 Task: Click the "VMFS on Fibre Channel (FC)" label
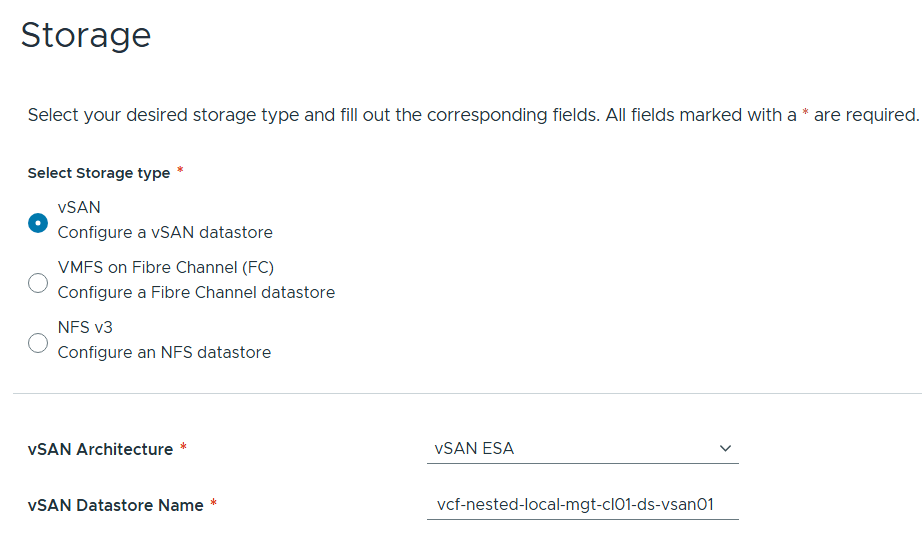tap(165, 267)
